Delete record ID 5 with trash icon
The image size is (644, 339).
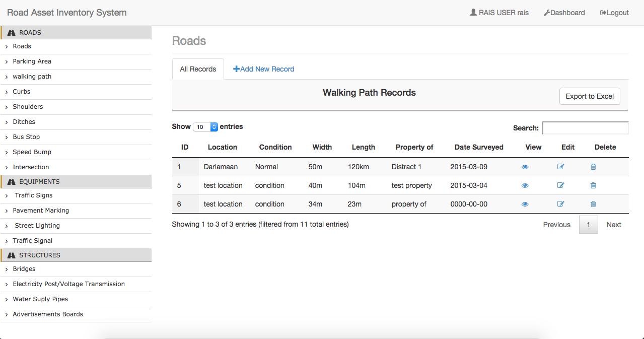(x=593, y=185)
